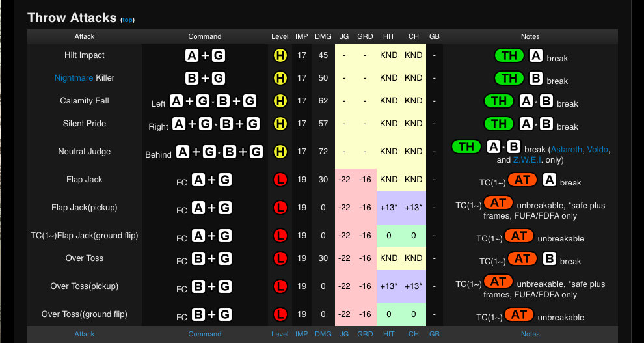
Task: Click the Command link in the table footer
Action: click(205, 334)
